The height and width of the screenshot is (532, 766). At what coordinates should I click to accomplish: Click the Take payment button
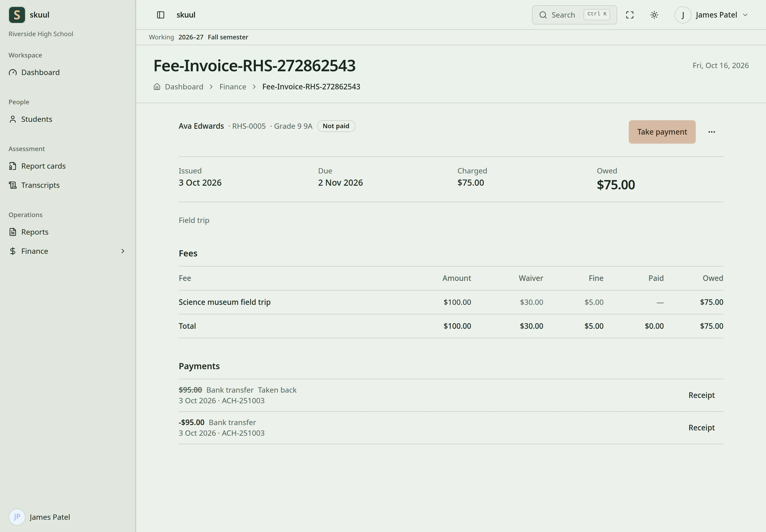coord(662,132)
